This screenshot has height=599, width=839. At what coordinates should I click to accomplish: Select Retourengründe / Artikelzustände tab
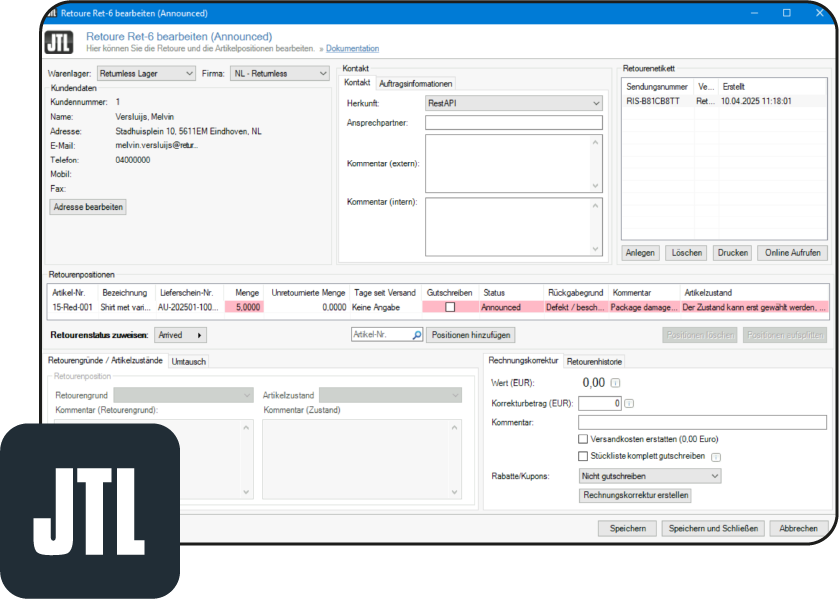[105, 360]
